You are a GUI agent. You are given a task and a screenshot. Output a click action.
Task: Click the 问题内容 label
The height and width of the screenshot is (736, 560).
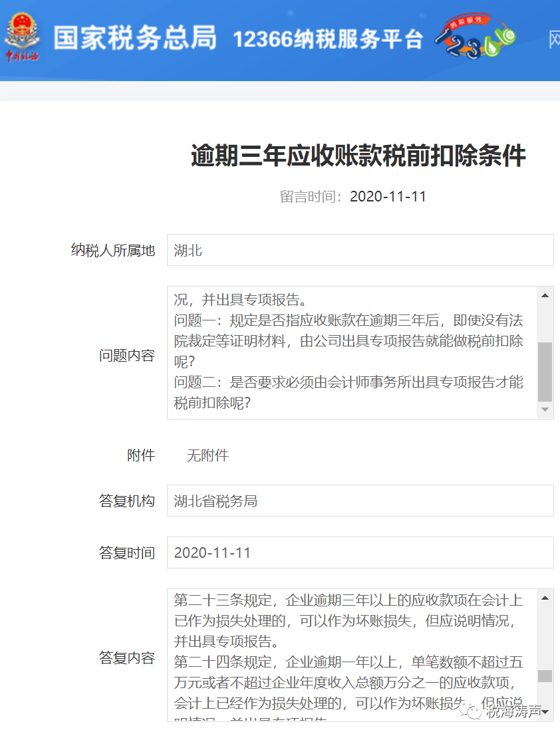[127, 355]
